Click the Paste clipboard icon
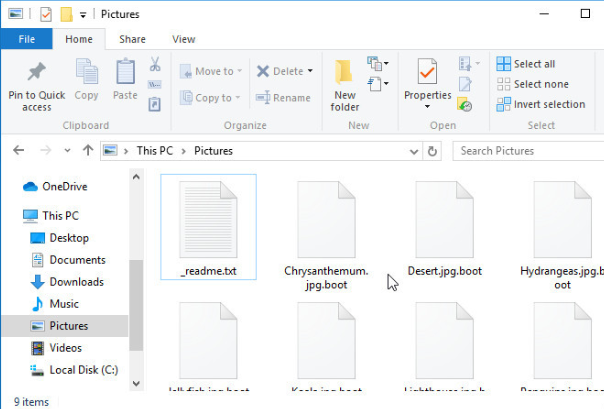The image size is (604, 409). 125,73
